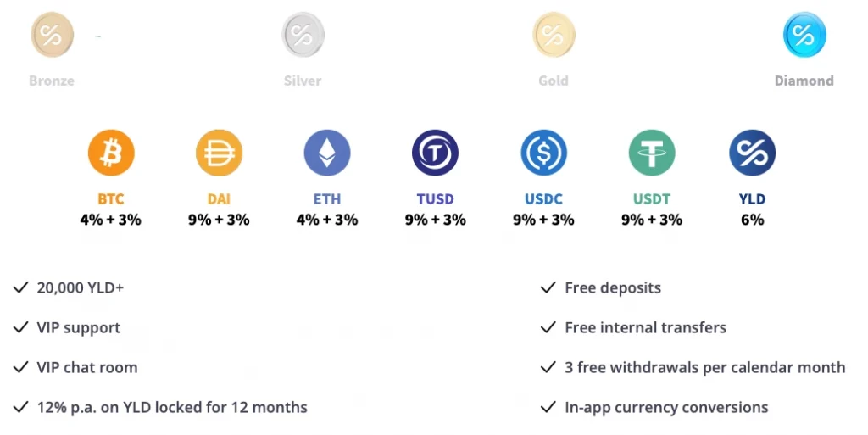Click the In-app currency conversions text

coord(666,407)
